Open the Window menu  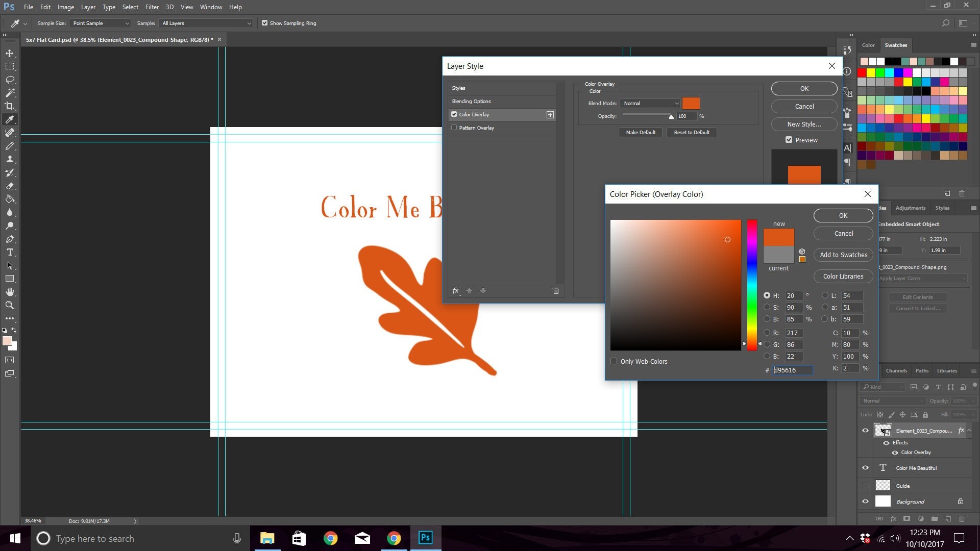click(x=211, y=7)
